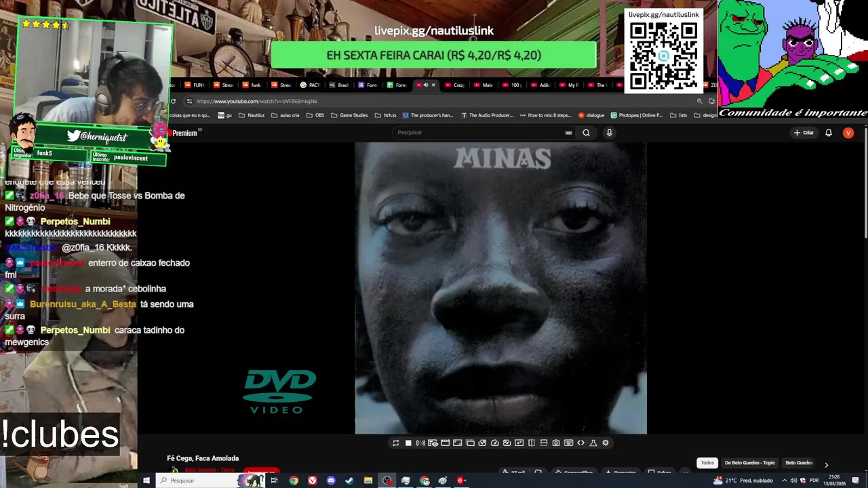Open YouTube notifications bell

tap(828, 133)
